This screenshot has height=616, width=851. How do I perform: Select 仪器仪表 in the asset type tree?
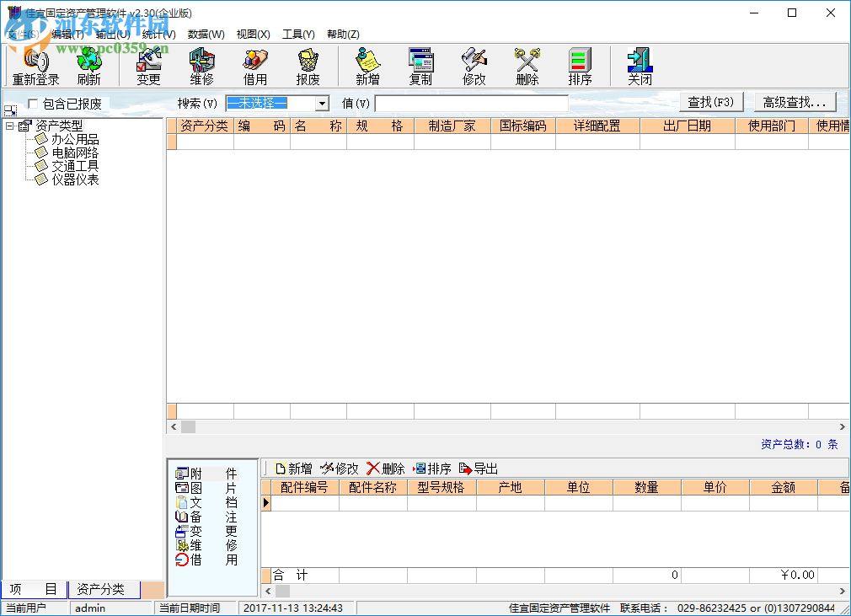pyautogui.click(x=75, y=179)
